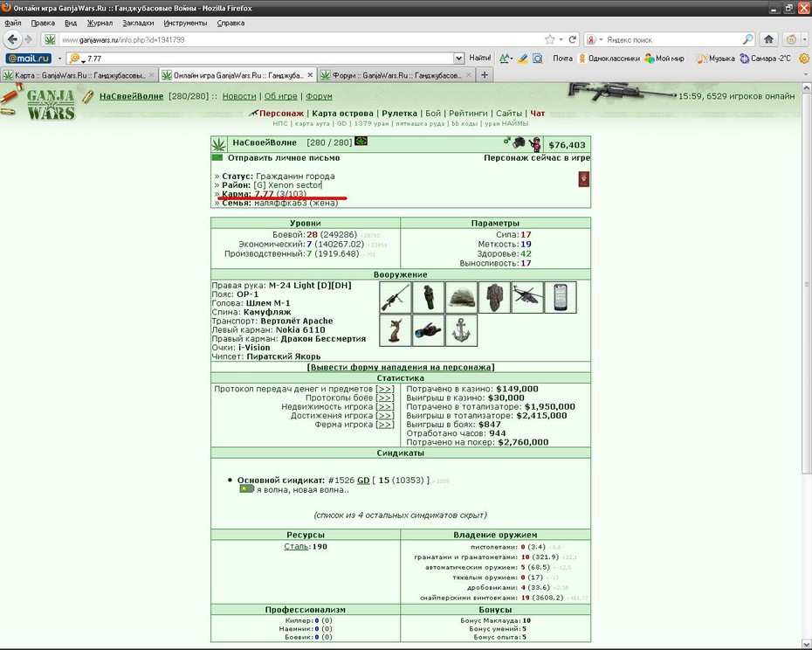Open Одноклассники toolbar shortcut
The height and width of the screenshot is (650, 812).
coord(609,58)
